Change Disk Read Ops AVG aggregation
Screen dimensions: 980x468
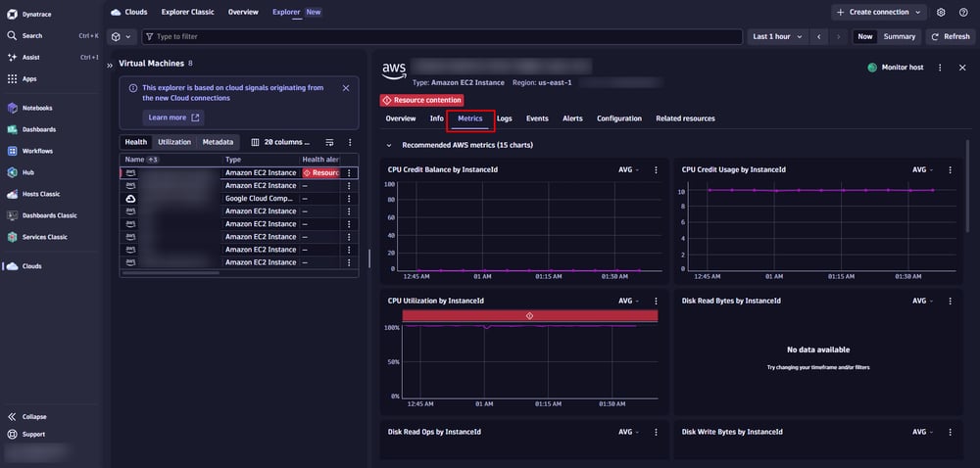coord(629,432)
